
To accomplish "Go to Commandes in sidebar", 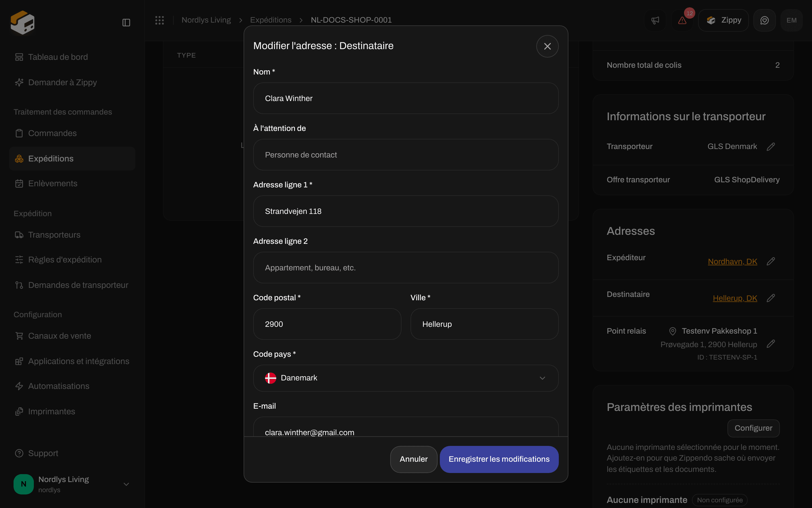I will tap(72, 133).
